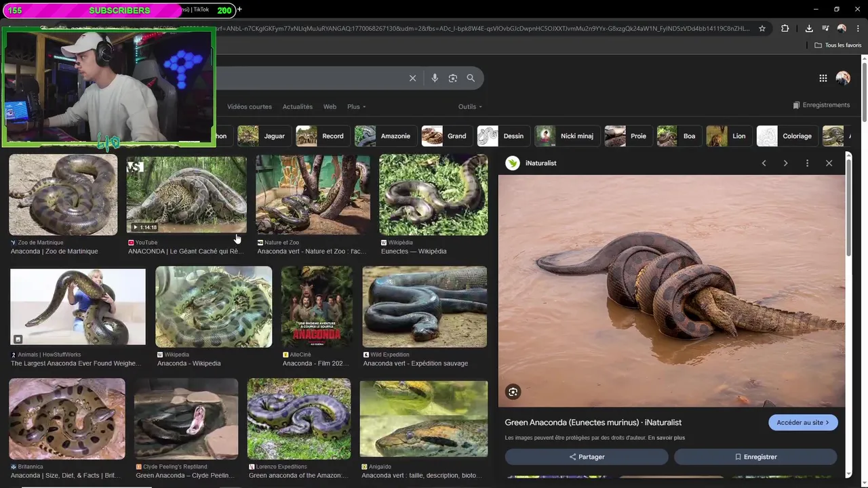
Task: Click 'Anaconda vert - Expédition sauvage' caption
Action: coord(416,363)
